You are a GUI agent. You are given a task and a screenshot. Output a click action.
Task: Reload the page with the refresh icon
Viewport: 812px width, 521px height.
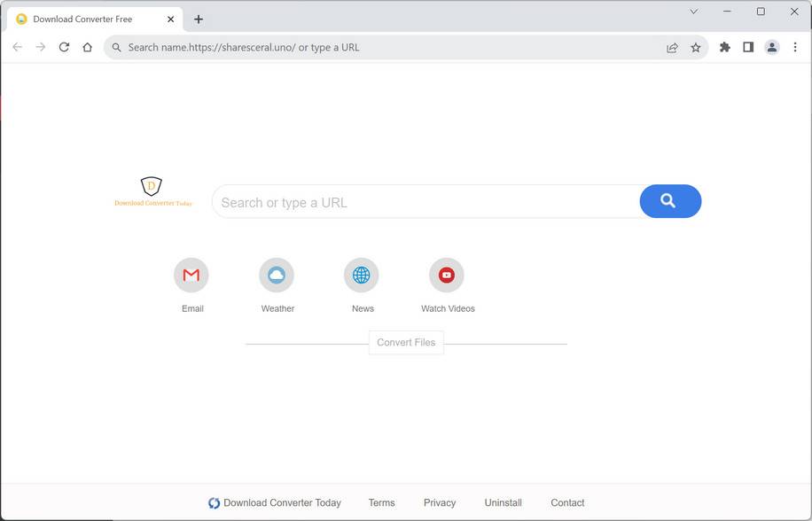[x=63, y=47]
